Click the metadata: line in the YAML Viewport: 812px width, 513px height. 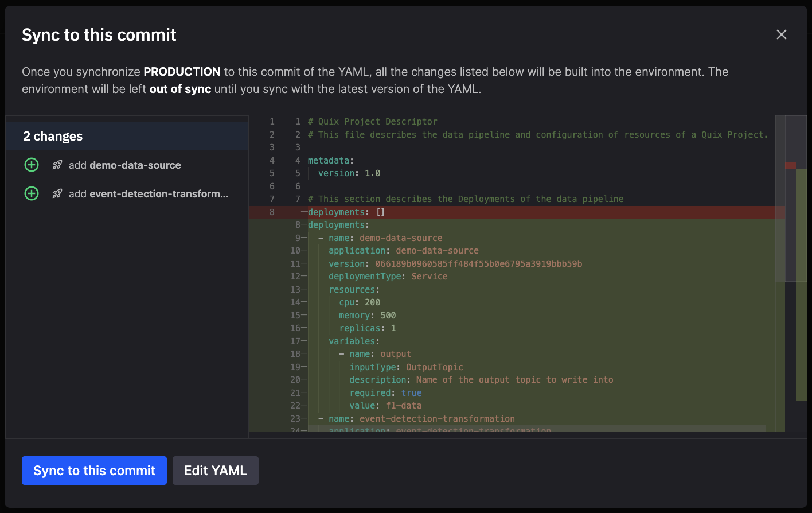coord(331,161)
